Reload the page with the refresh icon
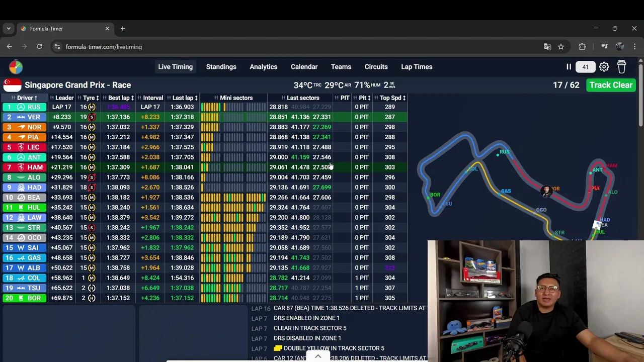Screen dimensions: 644x362 [39, 47]
